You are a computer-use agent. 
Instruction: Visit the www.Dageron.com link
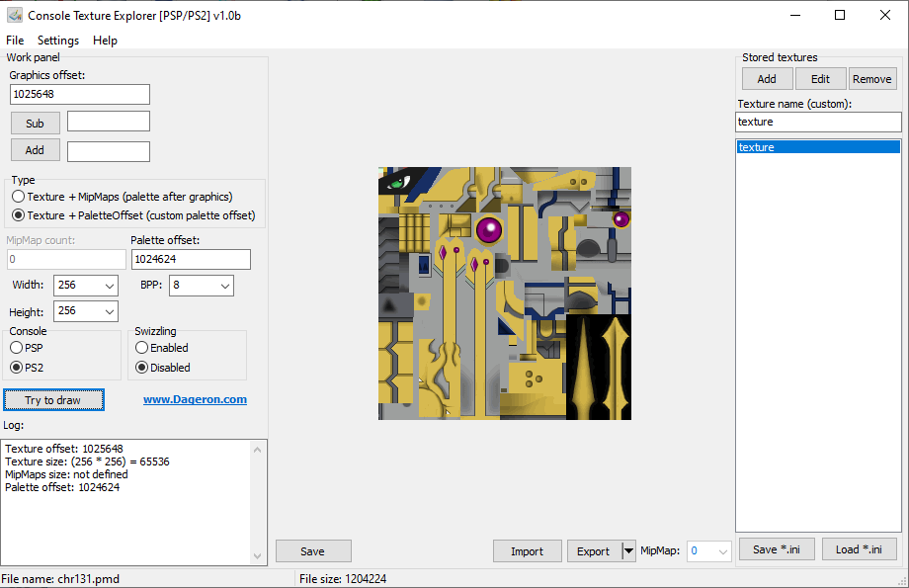coord(195,399)
